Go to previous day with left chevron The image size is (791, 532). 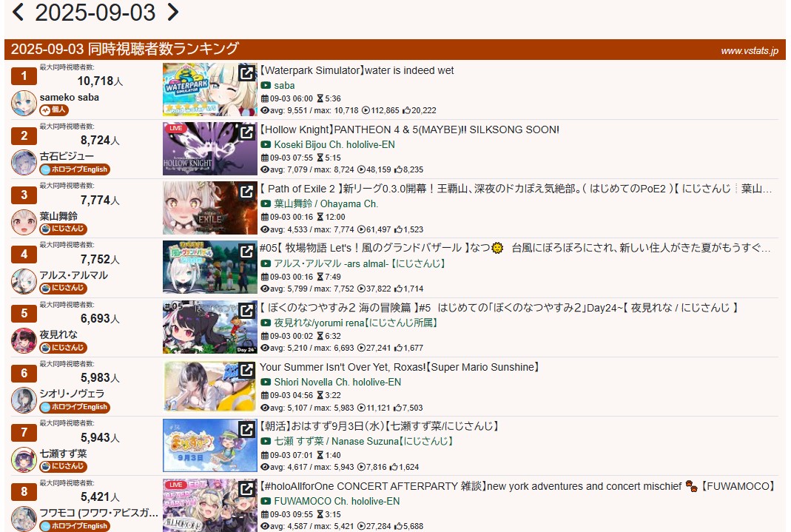tap(18, 12)
